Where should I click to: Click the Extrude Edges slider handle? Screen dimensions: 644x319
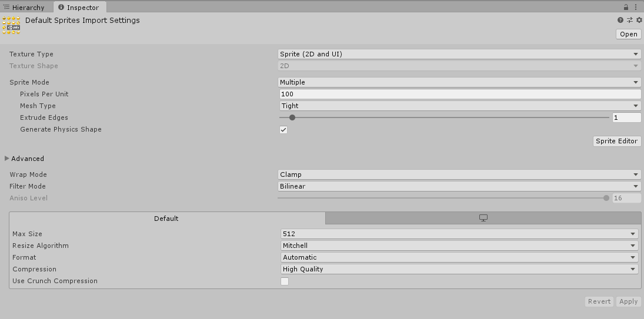point(292,117)
